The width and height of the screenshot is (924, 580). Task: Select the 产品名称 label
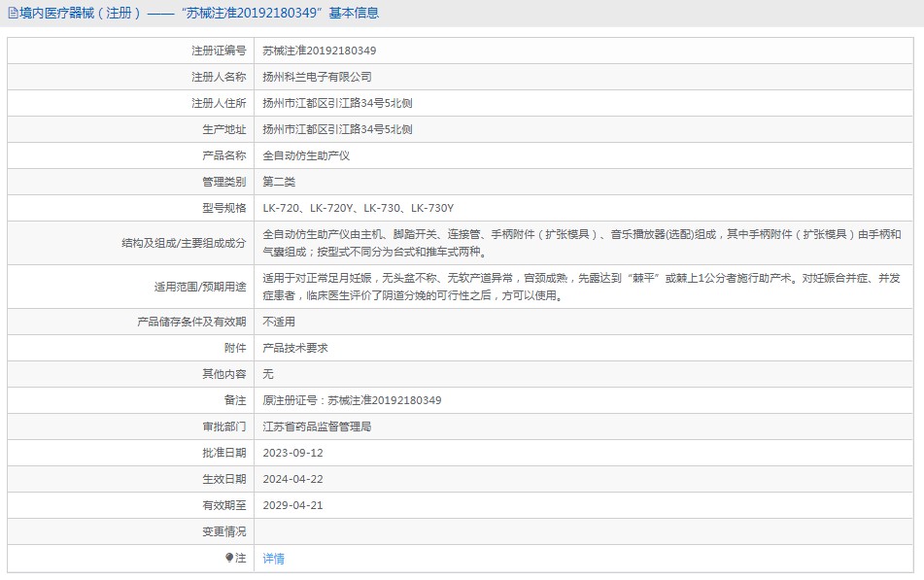click(223, 155)
